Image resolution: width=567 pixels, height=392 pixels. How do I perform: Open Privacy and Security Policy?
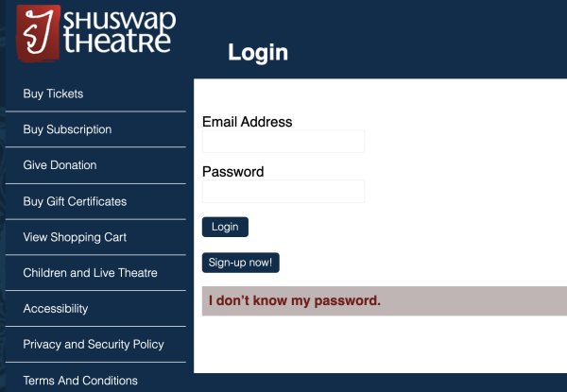tap(94, 345)
